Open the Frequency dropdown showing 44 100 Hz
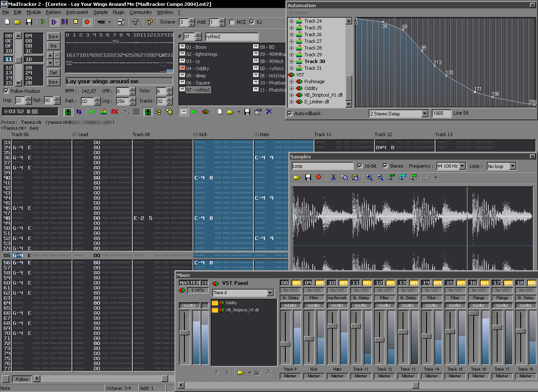This screenshot has height=392, width=538. click(462, 166)
